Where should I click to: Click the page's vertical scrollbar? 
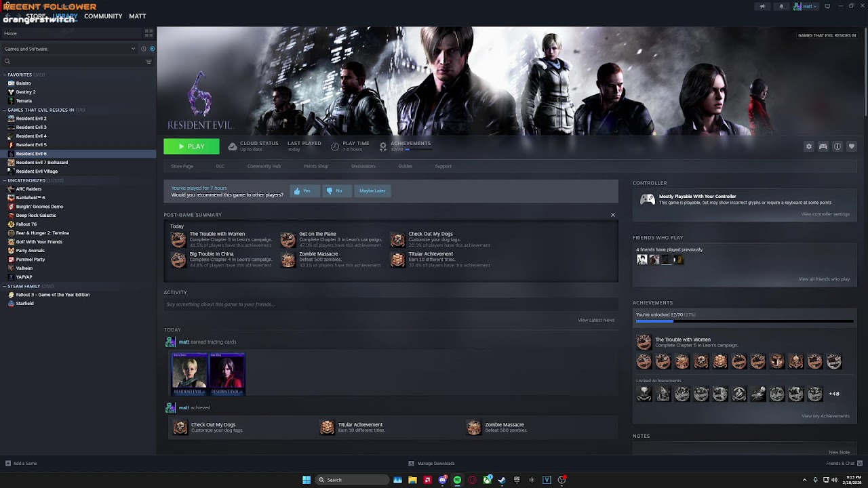pos(865,71)
